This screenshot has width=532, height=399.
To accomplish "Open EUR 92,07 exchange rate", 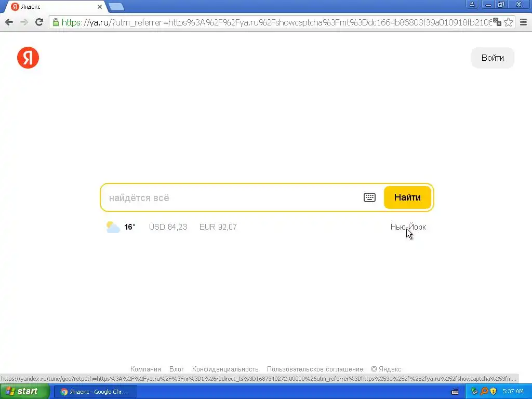I will coord(218,227).
